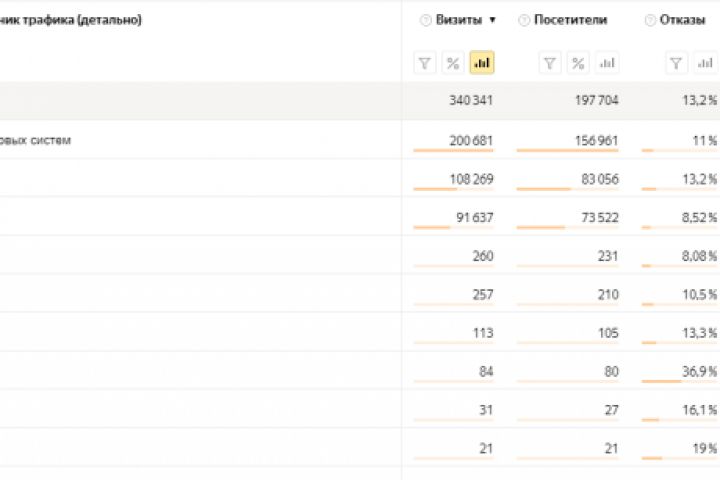Toggle percent display for Визиты column
The image size is (720, 480).
pos(453,63)
